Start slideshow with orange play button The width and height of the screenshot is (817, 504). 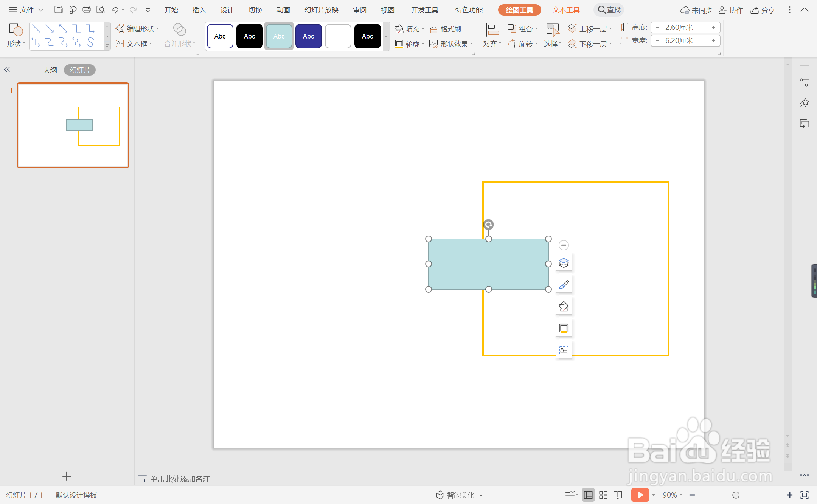point(640,495)
